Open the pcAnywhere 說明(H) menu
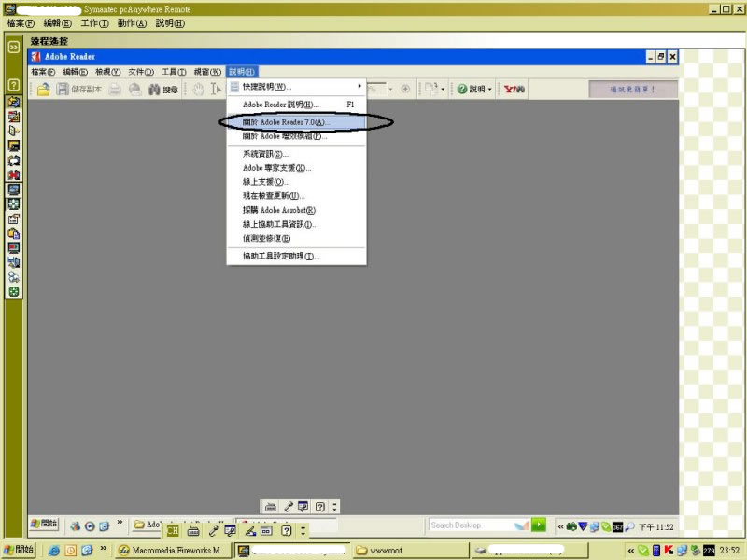The image size is (747, 560). 170,23
